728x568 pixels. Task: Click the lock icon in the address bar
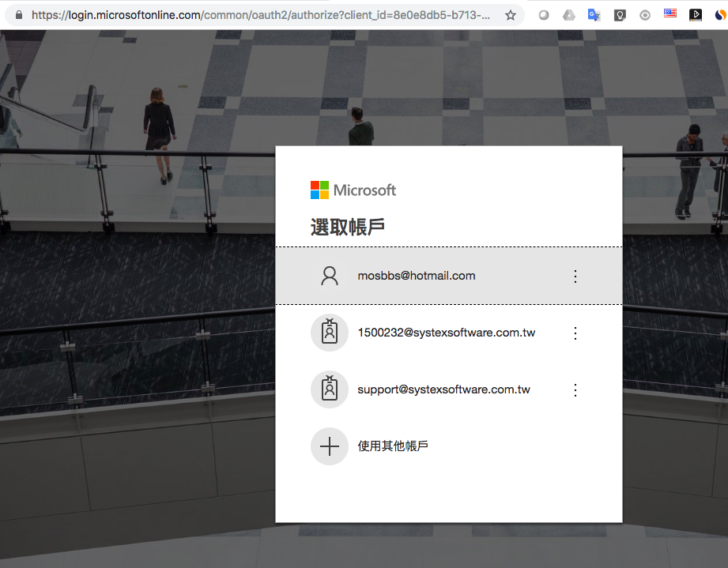tap(19, 15)
